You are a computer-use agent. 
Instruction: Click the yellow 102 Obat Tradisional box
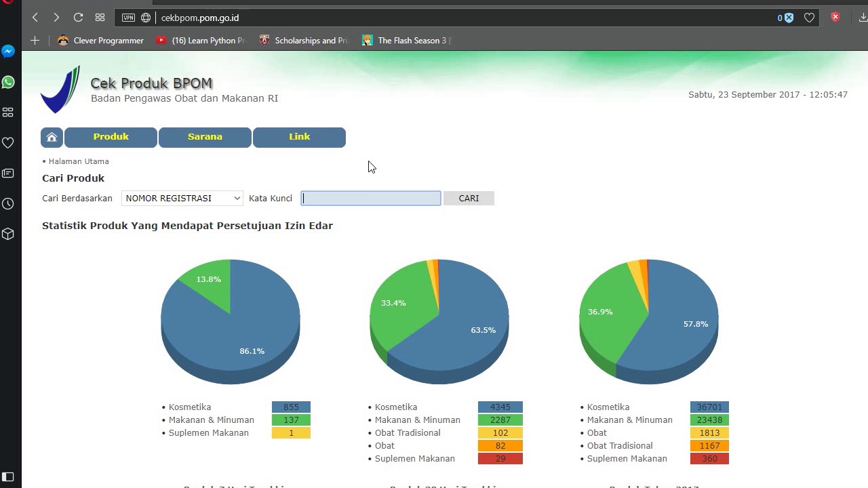pyautogui.click(x=500, y=433)
